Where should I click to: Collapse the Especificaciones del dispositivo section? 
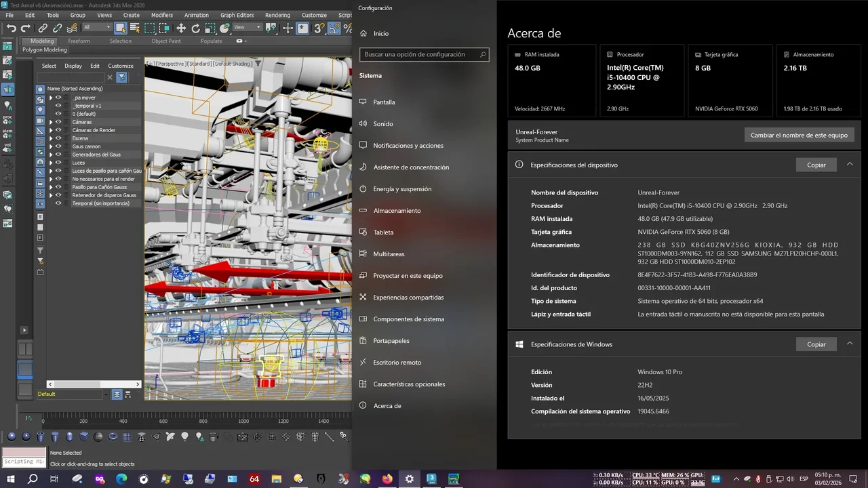[x=850, y=165]
